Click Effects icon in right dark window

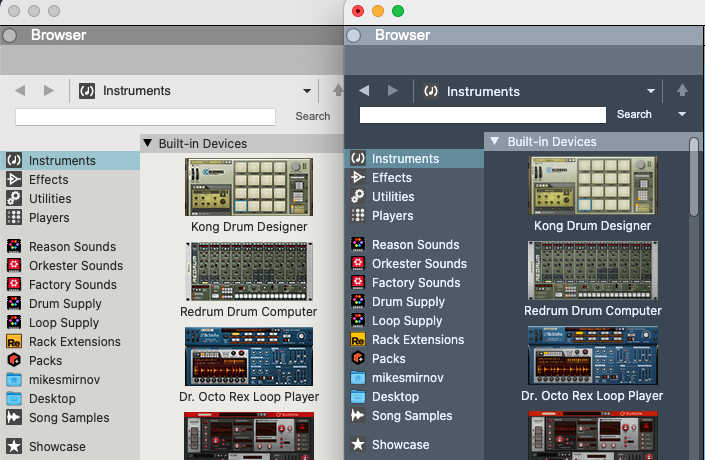(358, 177)
